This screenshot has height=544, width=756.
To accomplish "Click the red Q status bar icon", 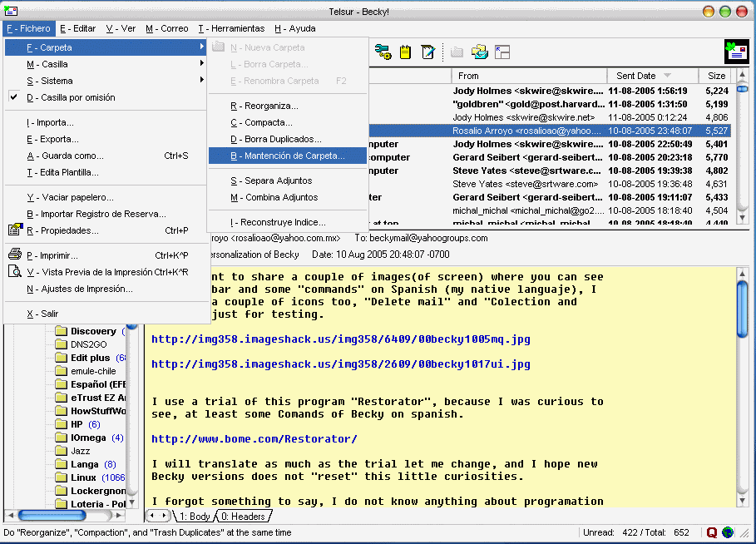I will click(712, 532).
